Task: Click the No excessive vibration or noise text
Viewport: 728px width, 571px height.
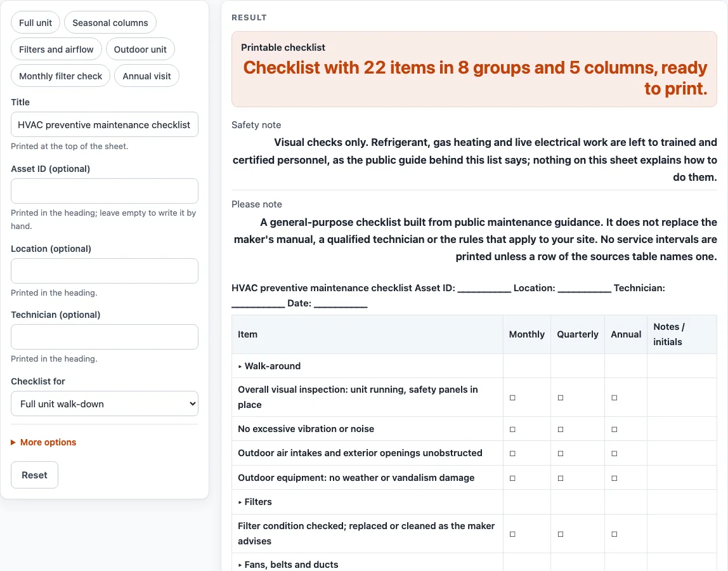Action: click(306, 429)
